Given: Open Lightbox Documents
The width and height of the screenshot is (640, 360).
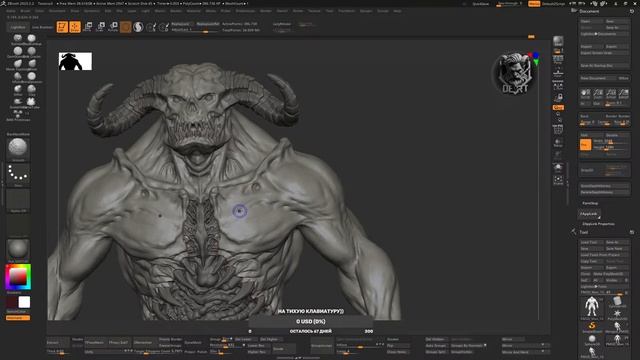Looking at the screenshot, I should click(604, 34).
